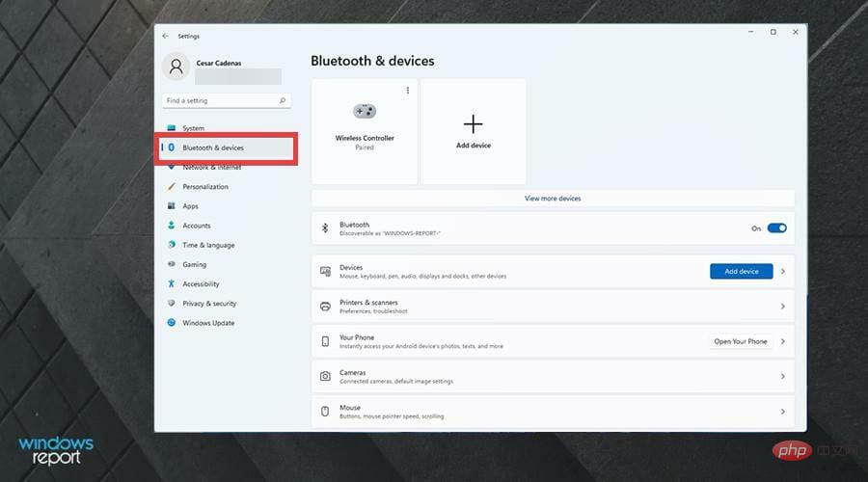Select Personalization in the sidebar
The image size is (868, 482).
[205, 187]
